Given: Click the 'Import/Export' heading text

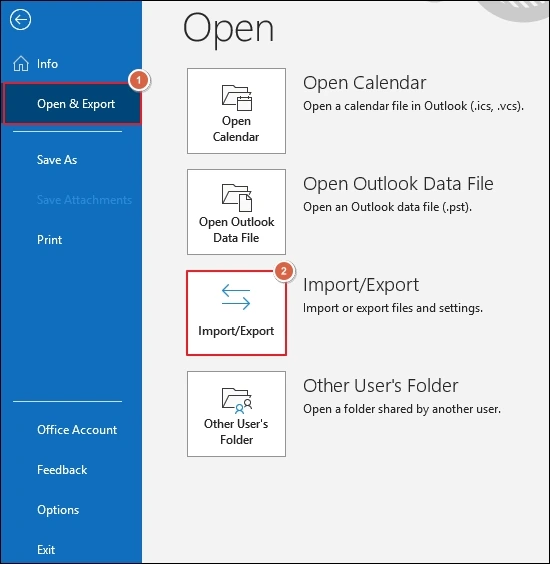Looking at the screenshot, I should (361, 285).
